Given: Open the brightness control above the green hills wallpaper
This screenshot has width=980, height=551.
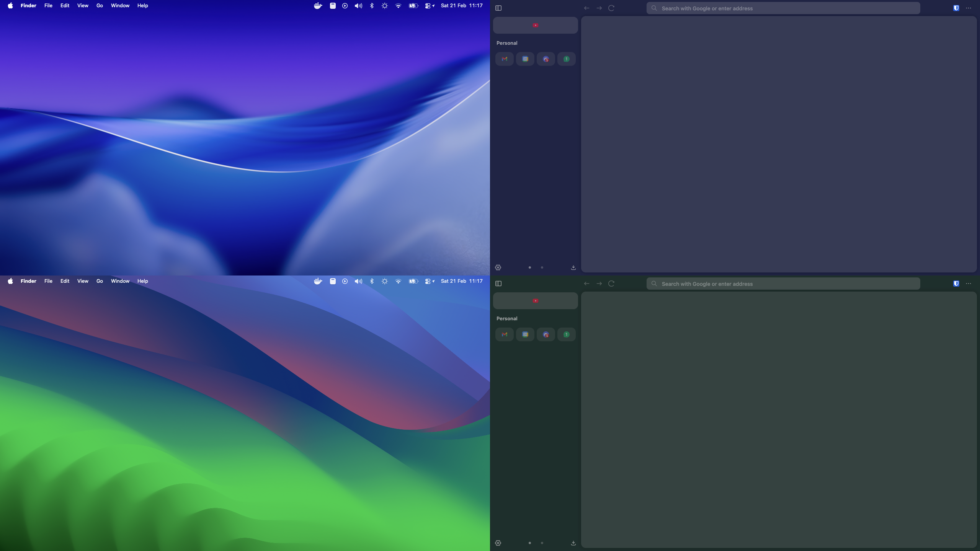Looking at the screenshot, I should coord(385,281).
